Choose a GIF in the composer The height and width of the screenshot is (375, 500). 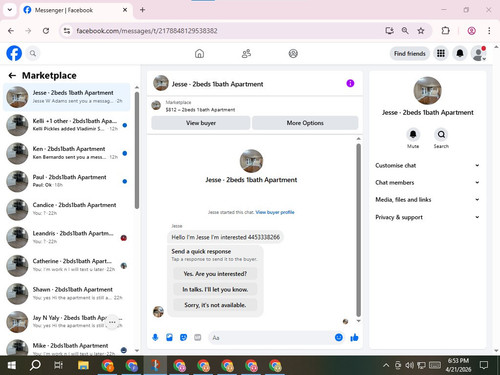(198, 338)
